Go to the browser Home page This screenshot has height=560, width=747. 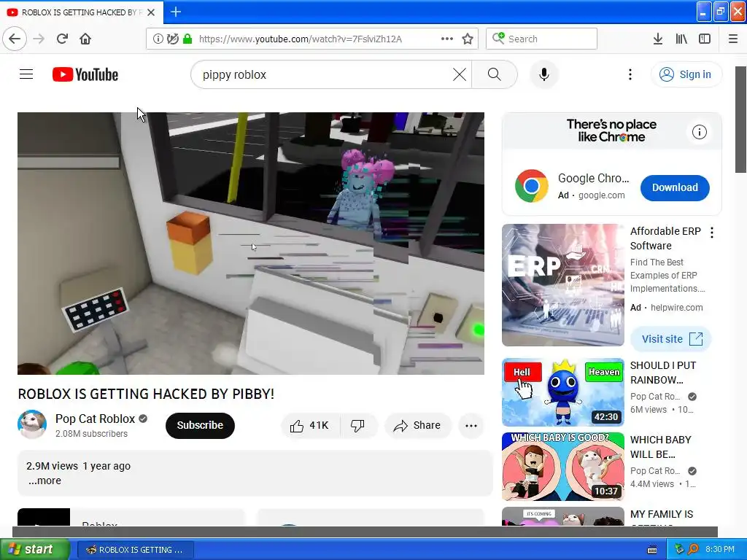pyautogui.click(x=85, y=39)
